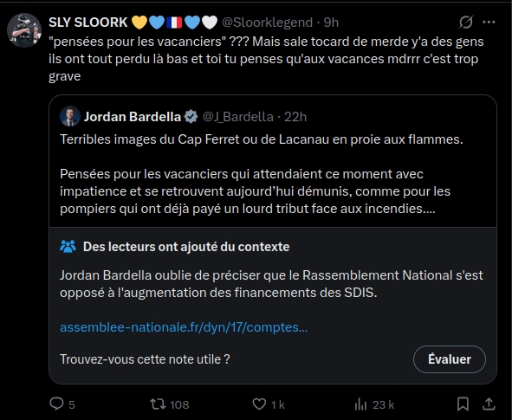Image resolution: width=512 pixels, height=420 pixels.
Task: Click 'Des lecteurs ont ajouté du contexte' header
Action: 186,247
